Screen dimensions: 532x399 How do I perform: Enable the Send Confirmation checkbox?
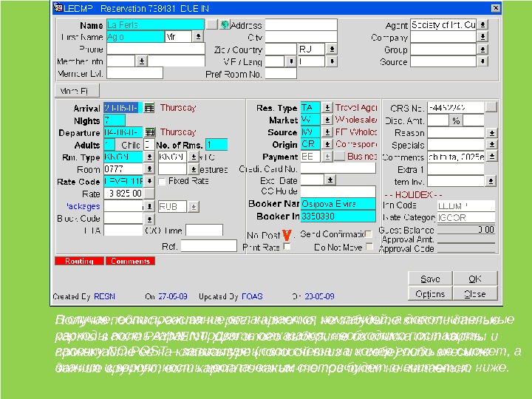pos(369,234)
